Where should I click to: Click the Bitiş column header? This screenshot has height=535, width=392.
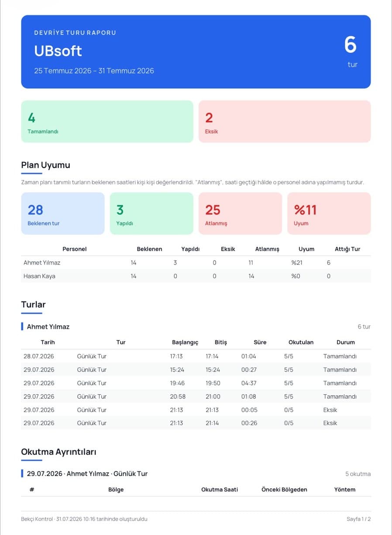[221, 342]
